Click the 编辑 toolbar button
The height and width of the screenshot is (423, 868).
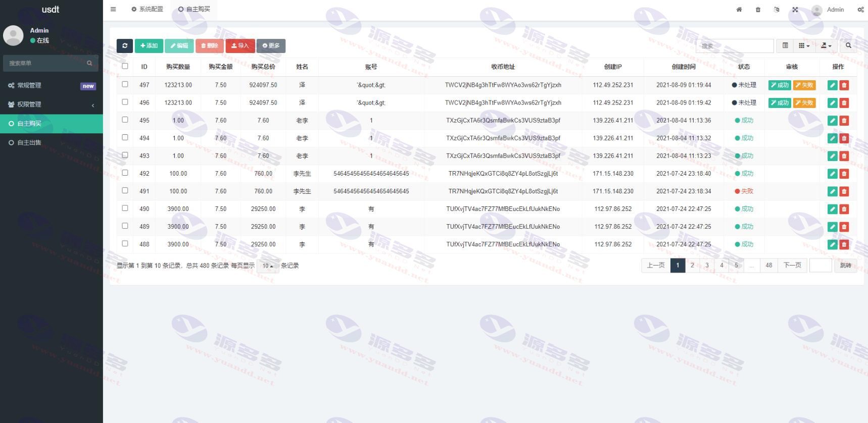179,46
